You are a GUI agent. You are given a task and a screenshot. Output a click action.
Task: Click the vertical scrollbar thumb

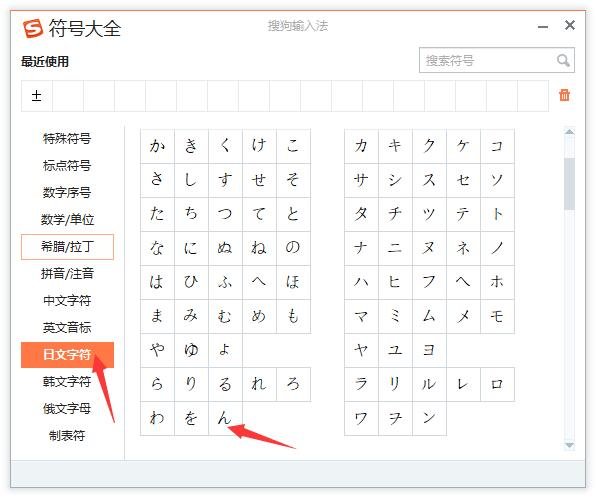[x=569, y=184]
